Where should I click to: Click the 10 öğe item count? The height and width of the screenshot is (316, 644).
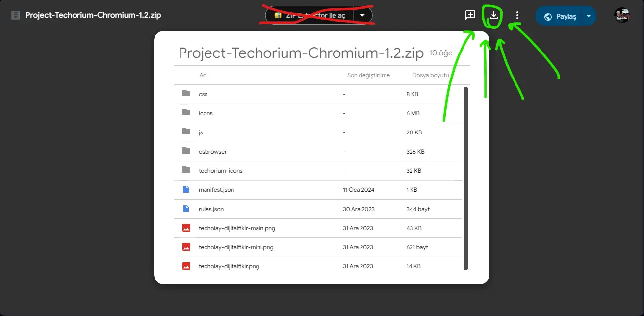[440, 53]
